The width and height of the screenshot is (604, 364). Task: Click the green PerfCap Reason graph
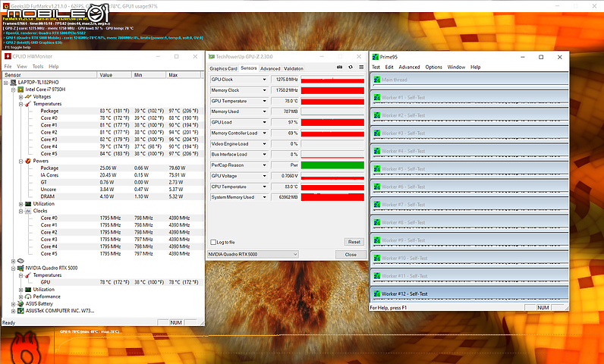click(332, 165)
